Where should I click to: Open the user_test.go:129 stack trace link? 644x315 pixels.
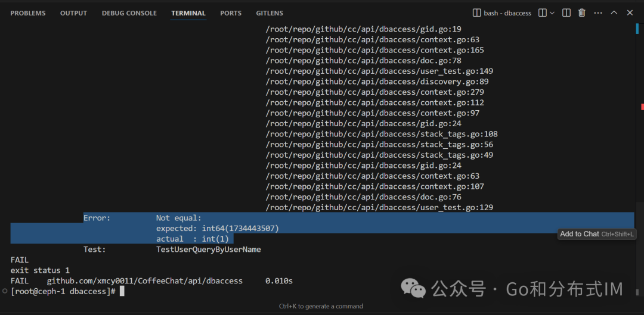(x=379, y=207)
